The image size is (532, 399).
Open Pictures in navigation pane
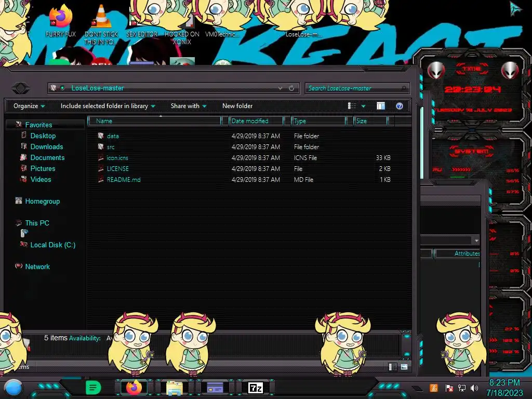(43, 168)
